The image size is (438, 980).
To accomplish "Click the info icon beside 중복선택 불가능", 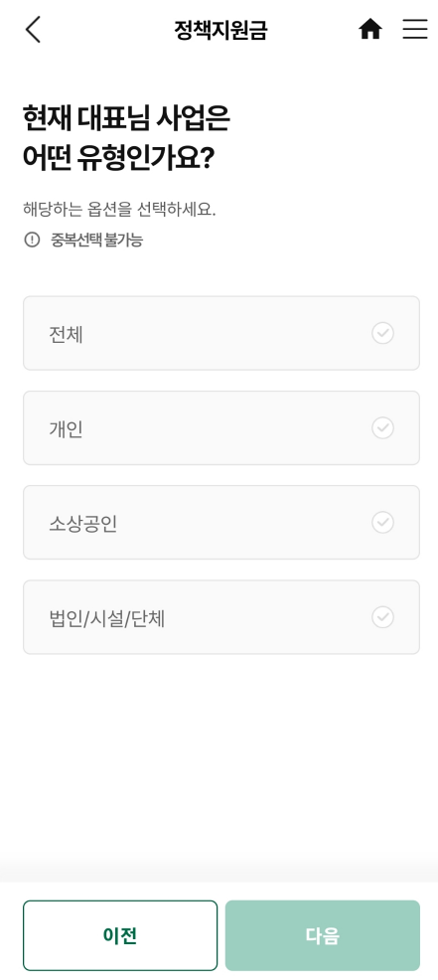I will click(32, 240).
